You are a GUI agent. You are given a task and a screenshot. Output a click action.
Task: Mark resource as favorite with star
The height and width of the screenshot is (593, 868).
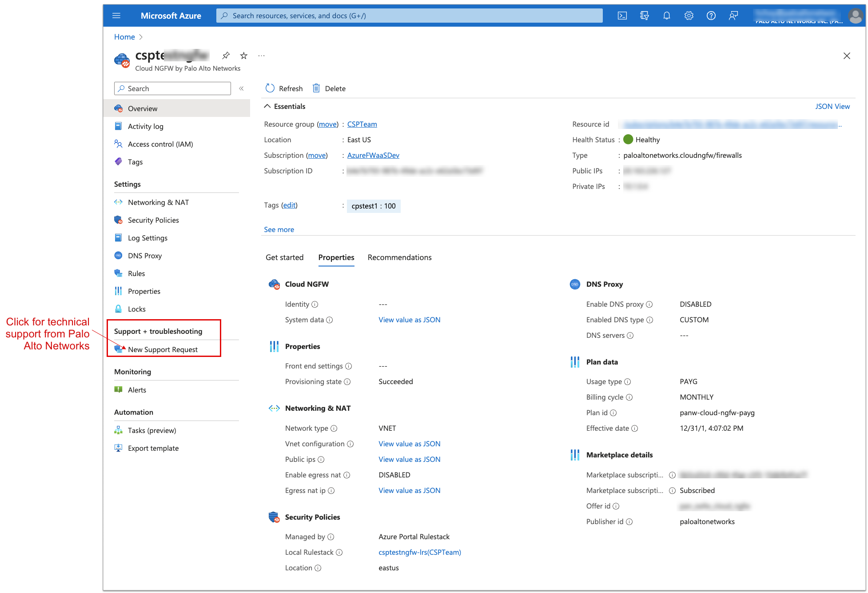[243, 56]
